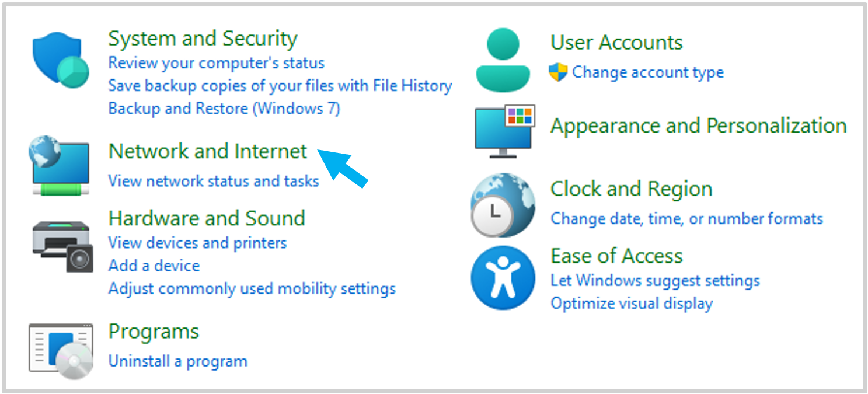Click the User Accounts person icon

(x=503, y=60)
